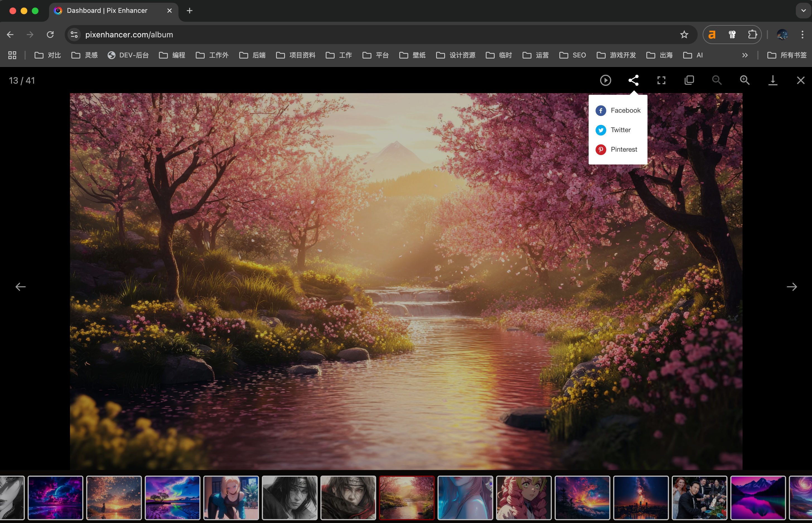This screenshot has height=523, width=812.
Task: Open Chrome's three-dot menu
Action: (x=802, y=35)
